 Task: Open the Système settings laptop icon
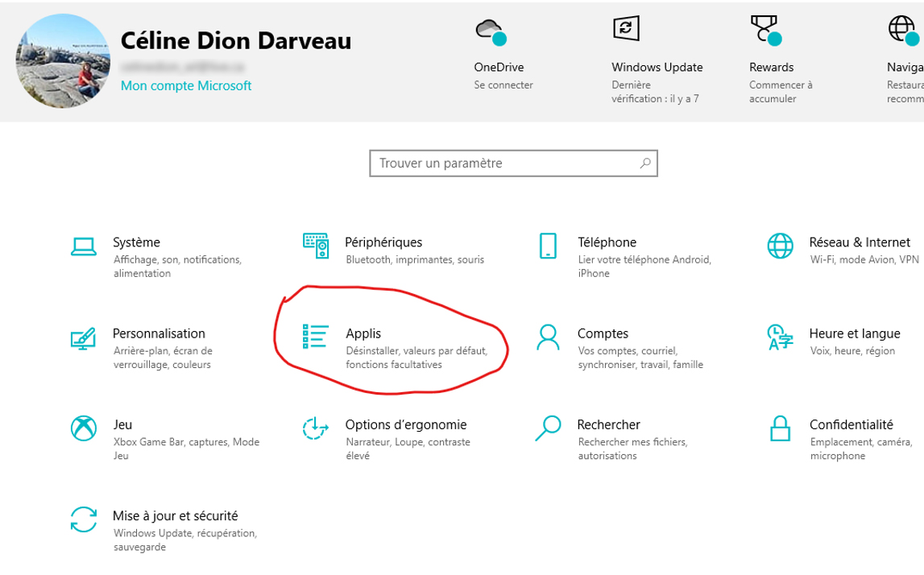[x=84, y=246]
